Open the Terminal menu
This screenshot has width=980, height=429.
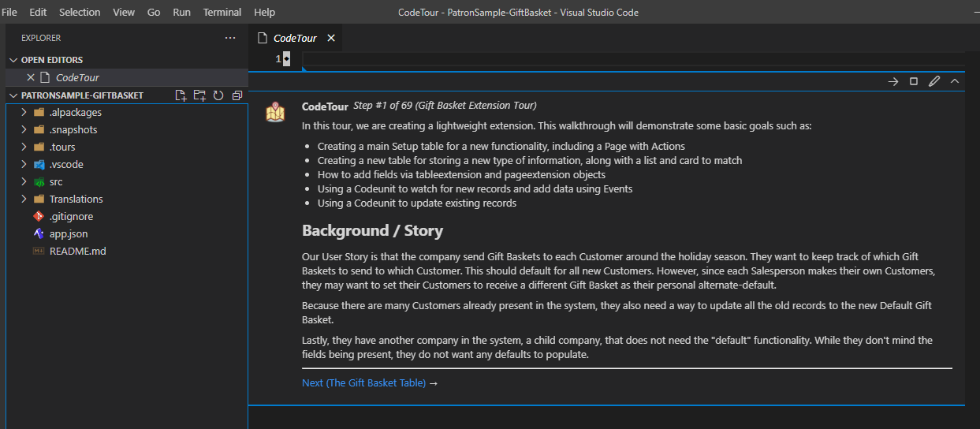222,12
